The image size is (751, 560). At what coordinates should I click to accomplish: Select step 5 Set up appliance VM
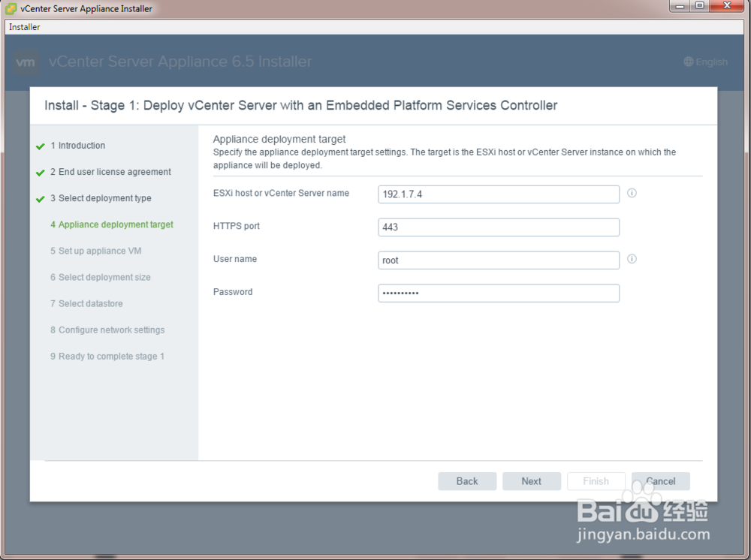click(x=96, y=251)
